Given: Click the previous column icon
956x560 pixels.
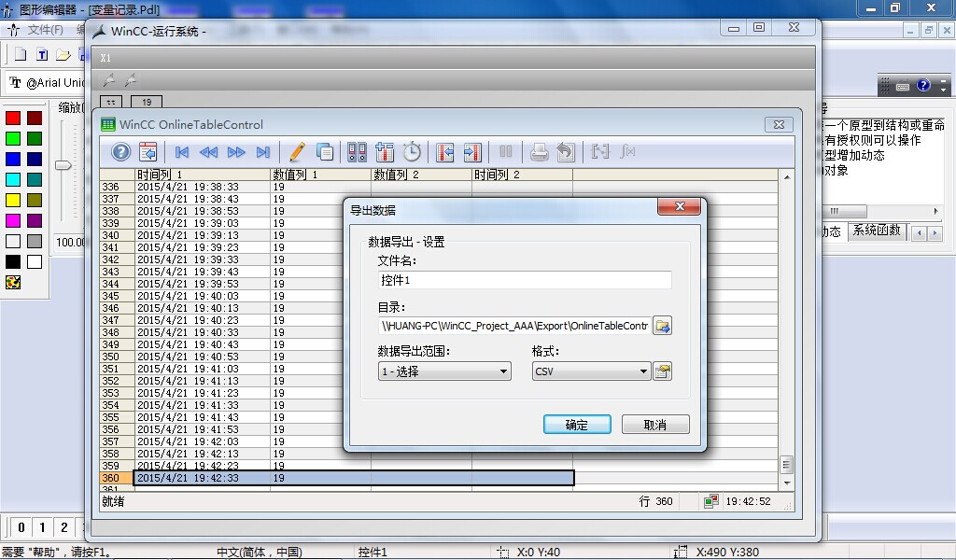Looking at the screenshot, I should point(445,151).
